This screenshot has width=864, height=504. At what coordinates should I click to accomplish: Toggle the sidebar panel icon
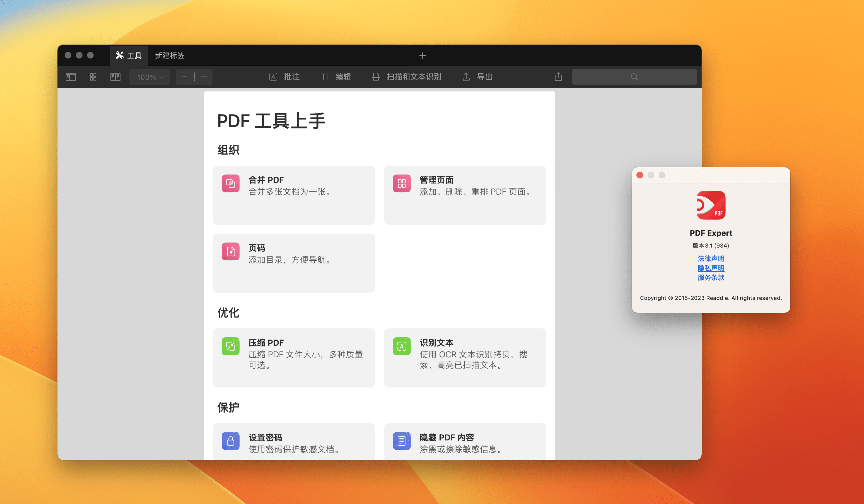pyautogui.click(x=71, y=77)
